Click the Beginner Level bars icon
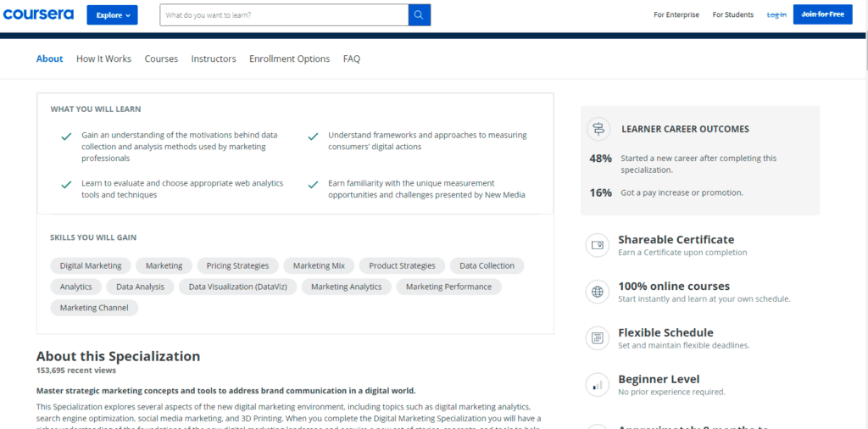The width and height of the screenshot is (868, 429). tap(598, 385)
